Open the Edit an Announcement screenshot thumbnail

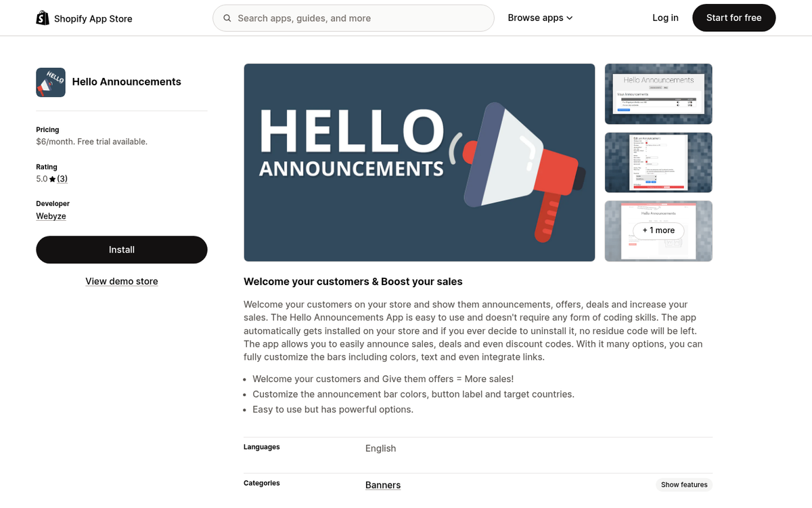[x=658, y=162]
